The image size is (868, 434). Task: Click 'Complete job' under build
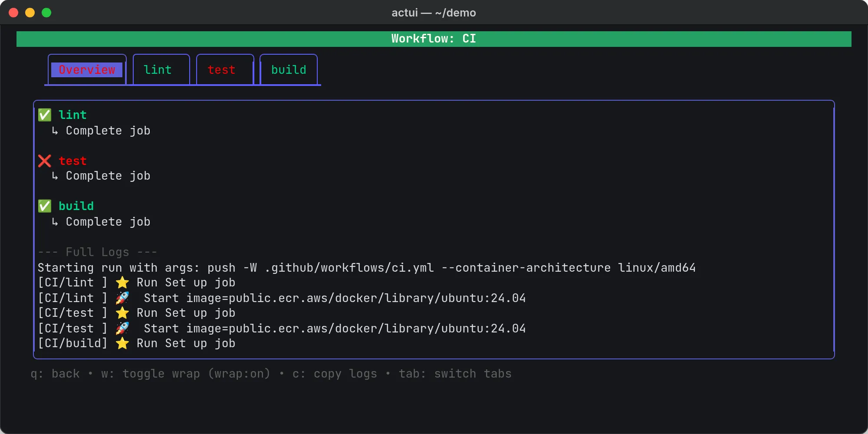click(x=108, y=222)
